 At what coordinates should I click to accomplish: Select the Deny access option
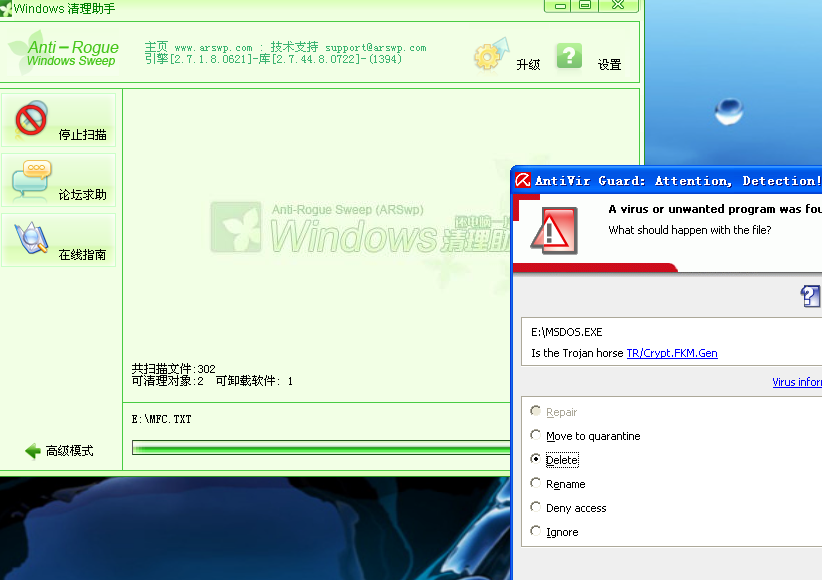(x=535, y=507)
